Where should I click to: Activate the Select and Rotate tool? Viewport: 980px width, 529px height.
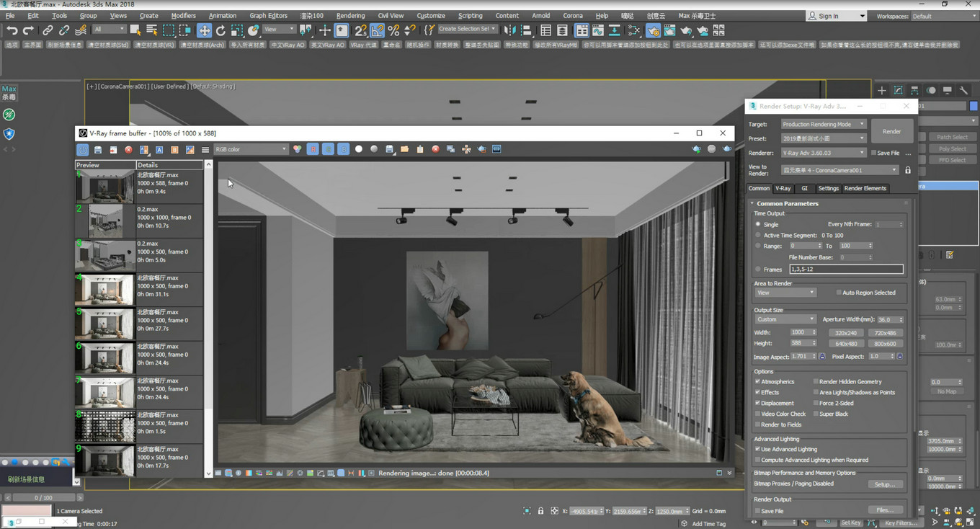coord(220,30)
